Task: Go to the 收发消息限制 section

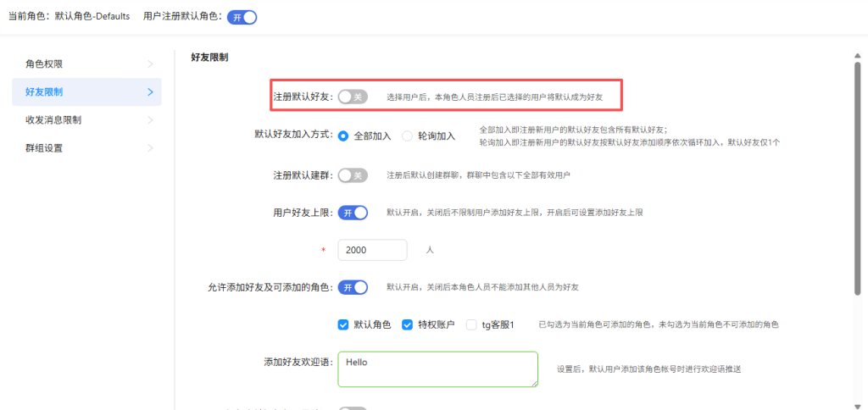Action: 87,120
